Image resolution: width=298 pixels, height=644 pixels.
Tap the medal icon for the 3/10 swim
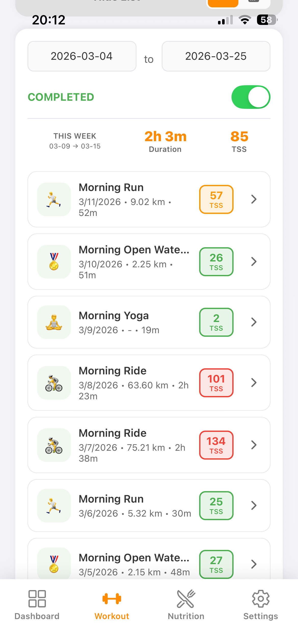click(x=54, y=262)
